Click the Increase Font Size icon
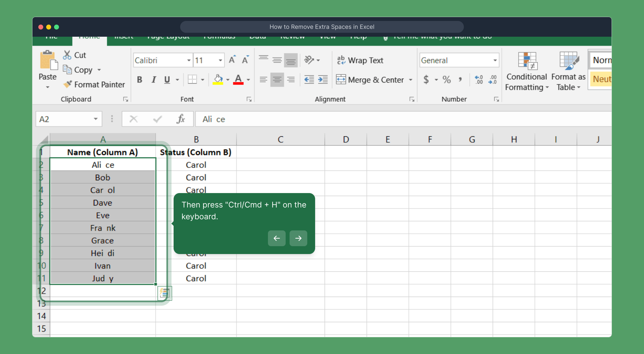Image resolution: width=644 pixels, height=354 pixels. tap(232, 60)
